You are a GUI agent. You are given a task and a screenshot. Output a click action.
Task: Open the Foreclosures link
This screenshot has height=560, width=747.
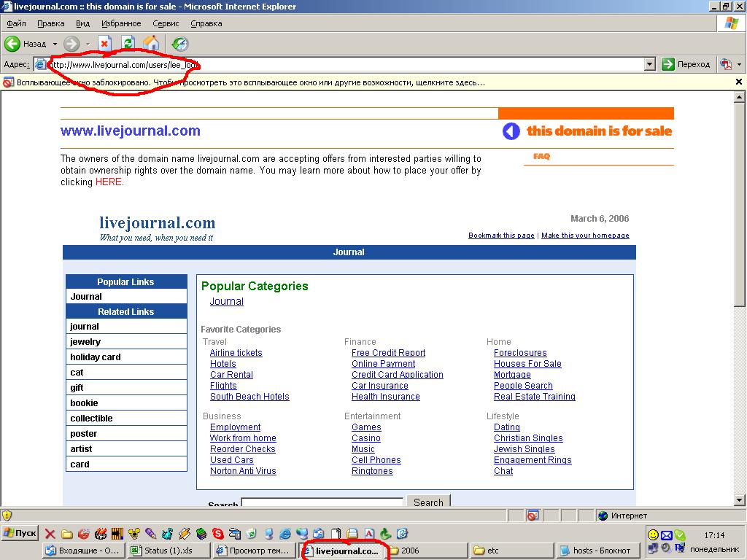pos(520,353)
